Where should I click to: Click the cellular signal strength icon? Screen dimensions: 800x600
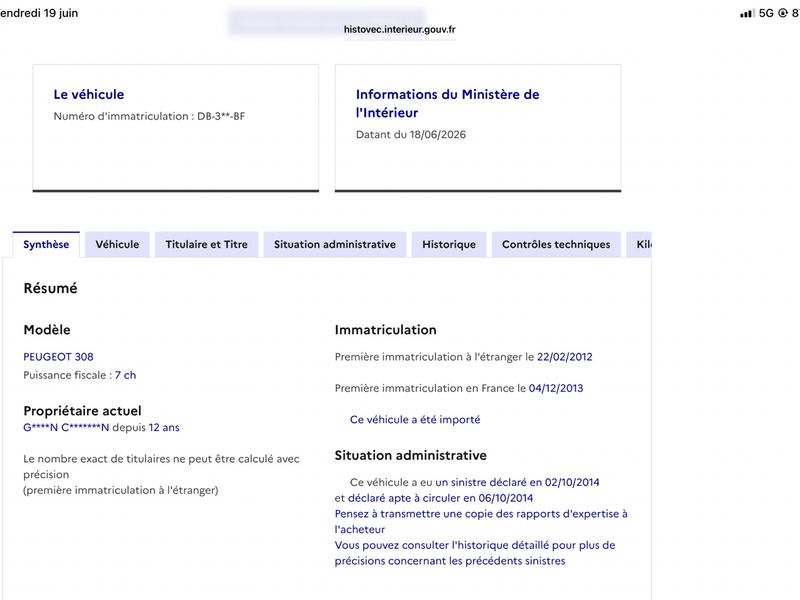point(747,13)
